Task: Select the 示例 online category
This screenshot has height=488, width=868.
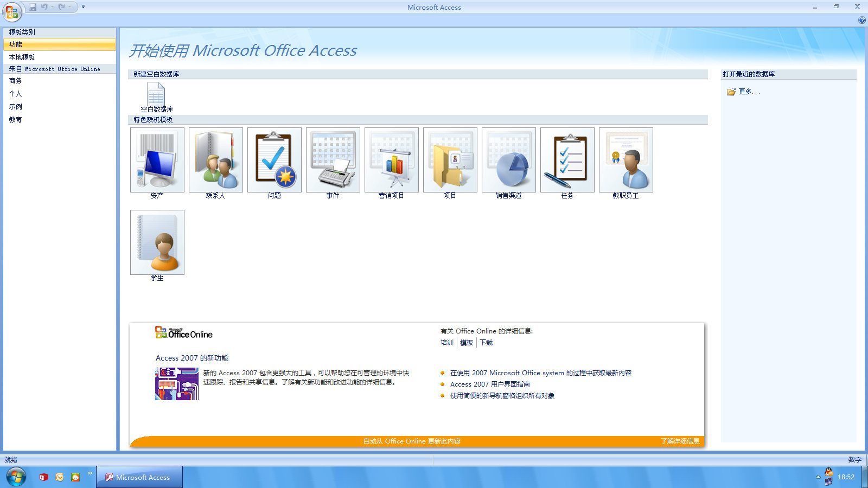Action: click(60, 107)
